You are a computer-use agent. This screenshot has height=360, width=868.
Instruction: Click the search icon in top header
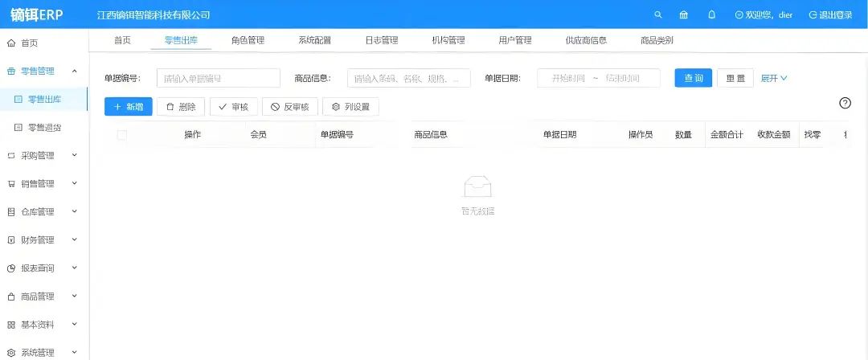[x=658, y=15]
